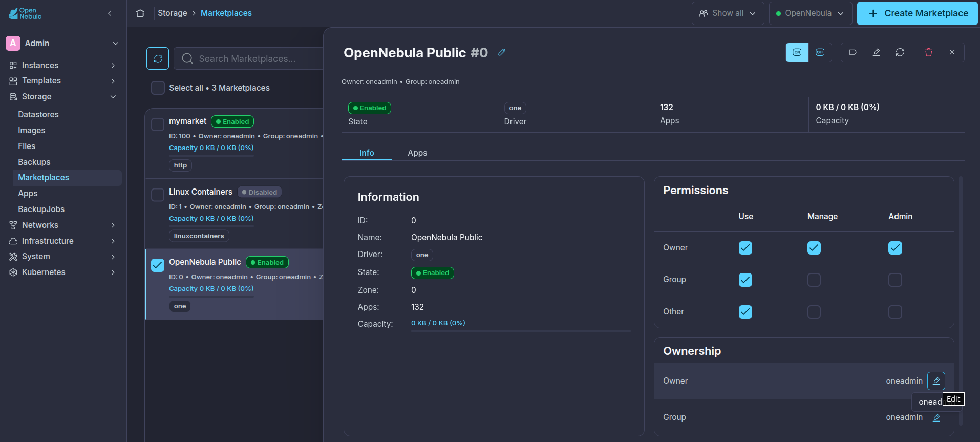Click the Capacity bar on mymarket card

(x=211, y=155)
